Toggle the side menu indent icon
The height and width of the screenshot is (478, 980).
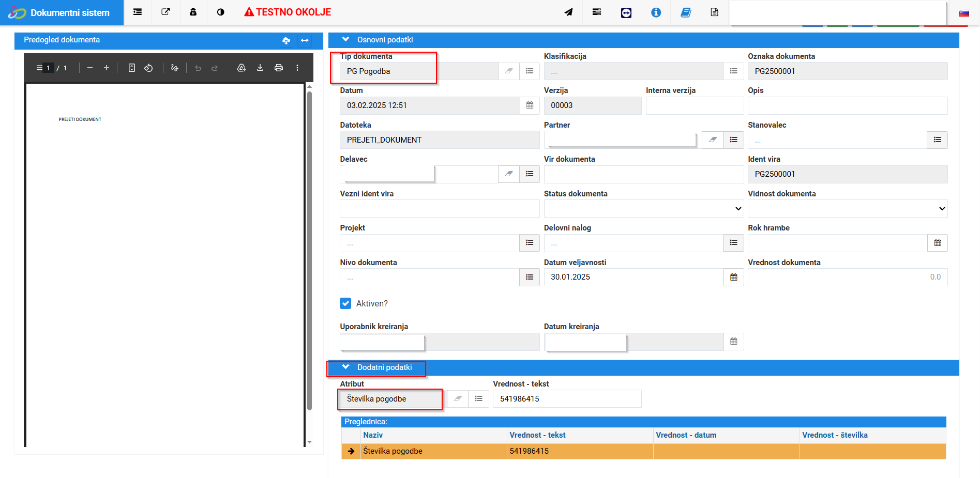[138, 12]
